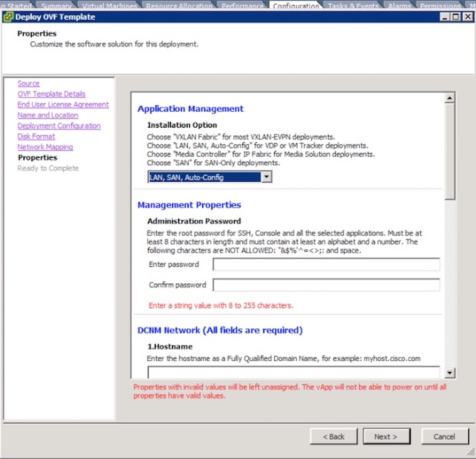Click the Next button
The image size is (476, 459).
point(387,437)
